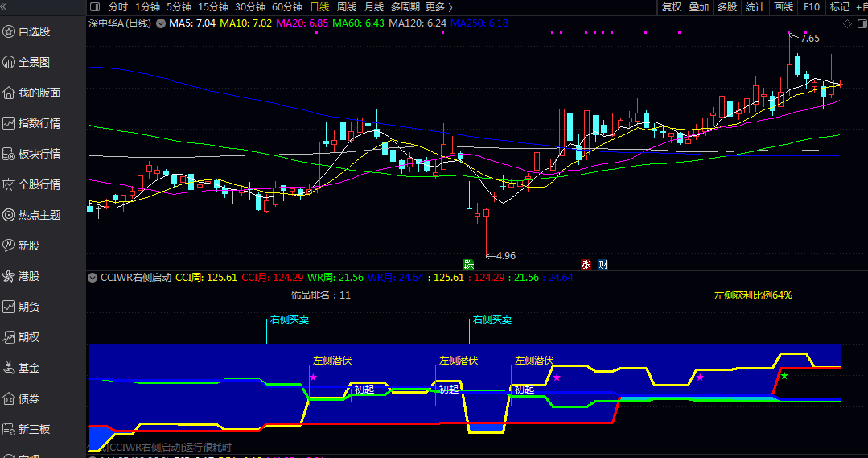Viewport: 868px width, 458px height.
Task: Collapse the sidebar with double-chevron icon
Action: [3, 6]
